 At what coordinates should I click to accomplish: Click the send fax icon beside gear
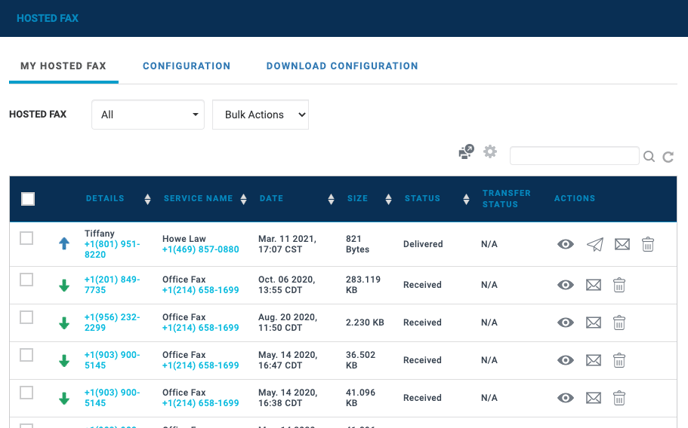tap(466, 152)
